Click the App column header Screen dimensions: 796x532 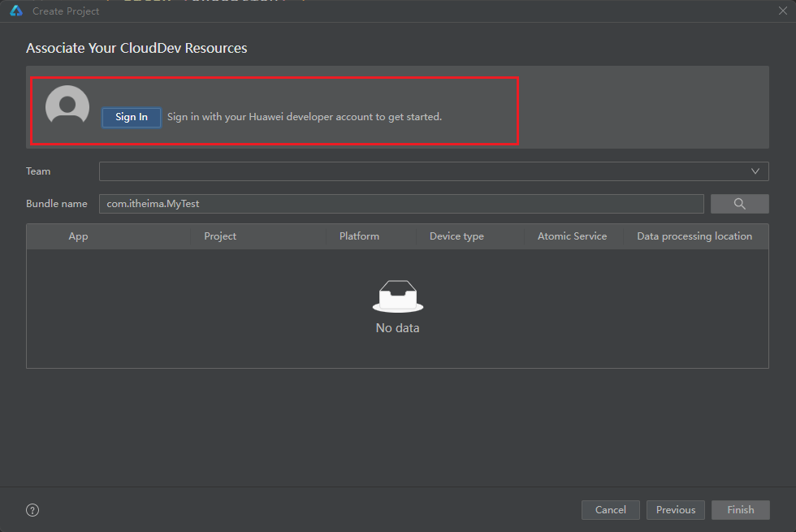pos(78,236)
